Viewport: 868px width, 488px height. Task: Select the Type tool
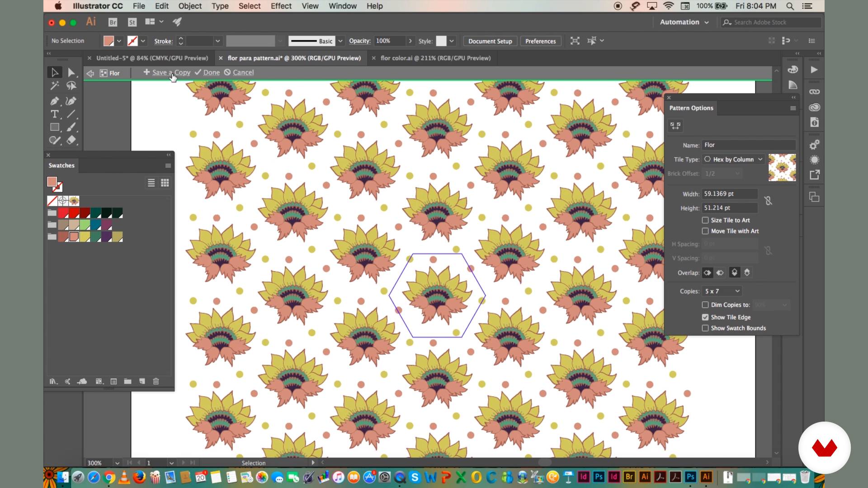click(x=55, y=114)
